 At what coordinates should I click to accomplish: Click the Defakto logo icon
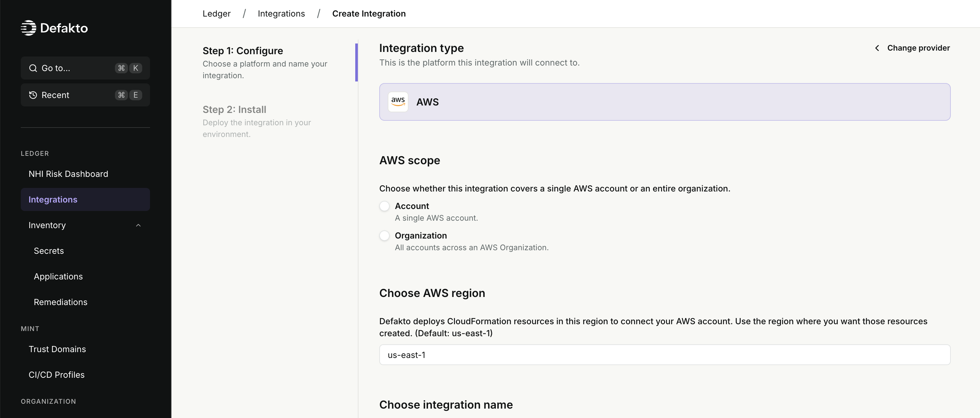(x=28, y=28)
